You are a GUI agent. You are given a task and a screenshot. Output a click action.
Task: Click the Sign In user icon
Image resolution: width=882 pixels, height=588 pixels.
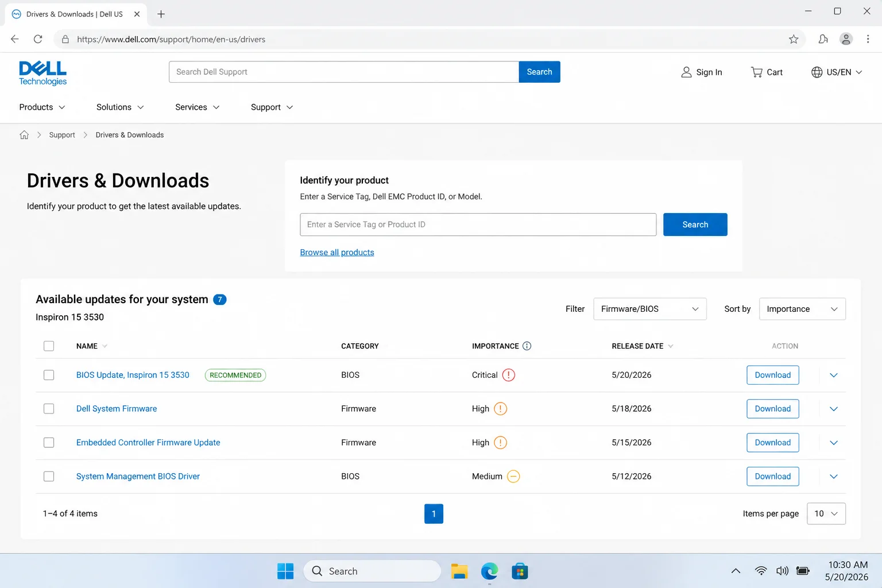[x=686, y=72]
